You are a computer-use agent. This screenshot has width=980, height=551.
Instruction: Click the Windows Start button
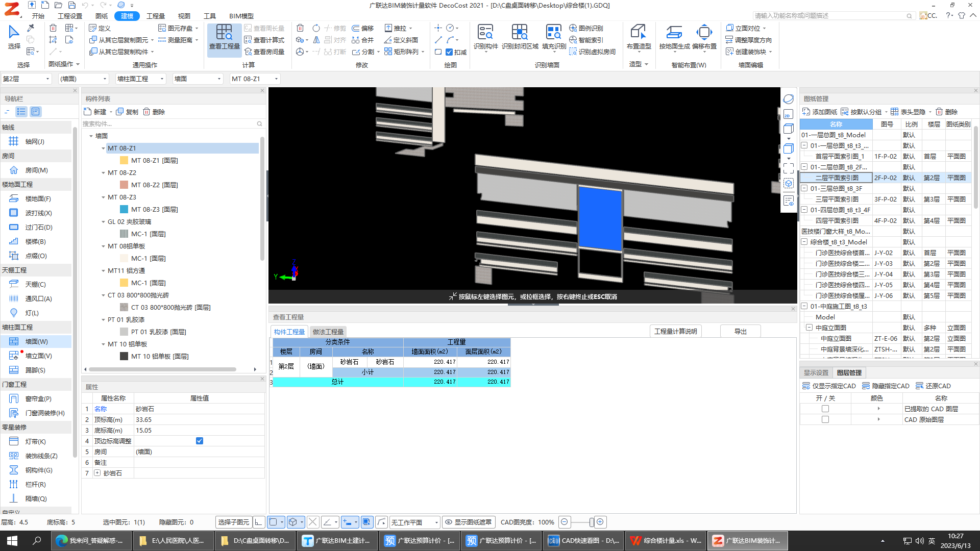coord(12,541)
